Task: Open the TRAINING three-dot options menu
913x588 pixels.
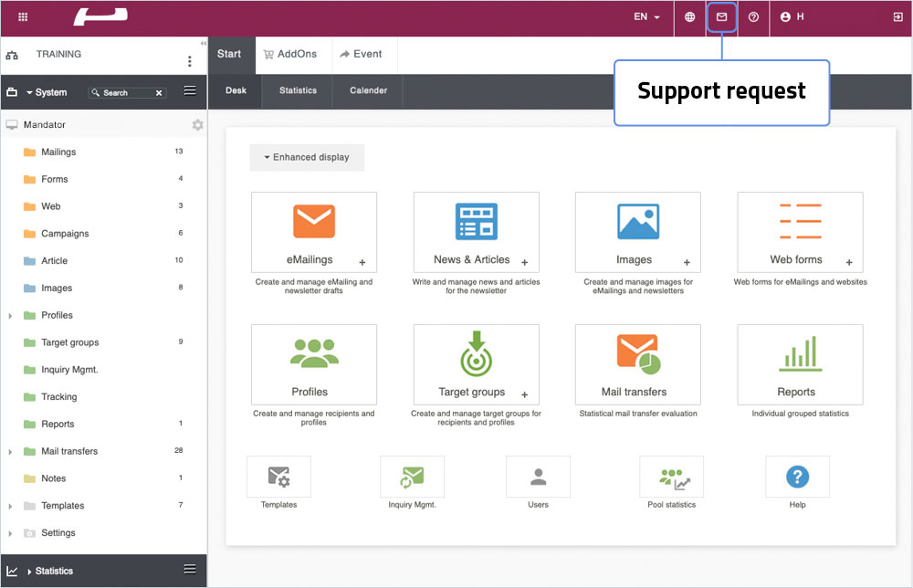Action: click(189, 61)
